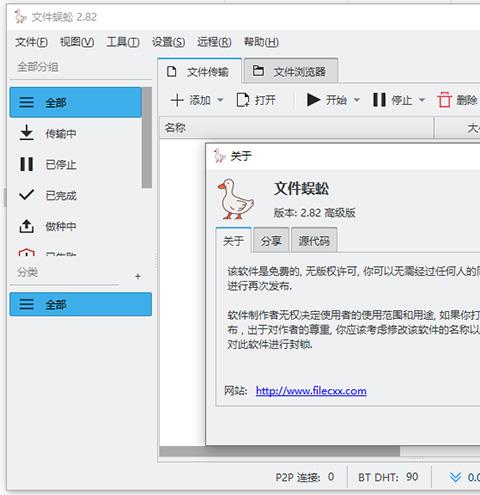Expand the 停止 dropdown arrow
480x495 pixels.
(422, 100)
